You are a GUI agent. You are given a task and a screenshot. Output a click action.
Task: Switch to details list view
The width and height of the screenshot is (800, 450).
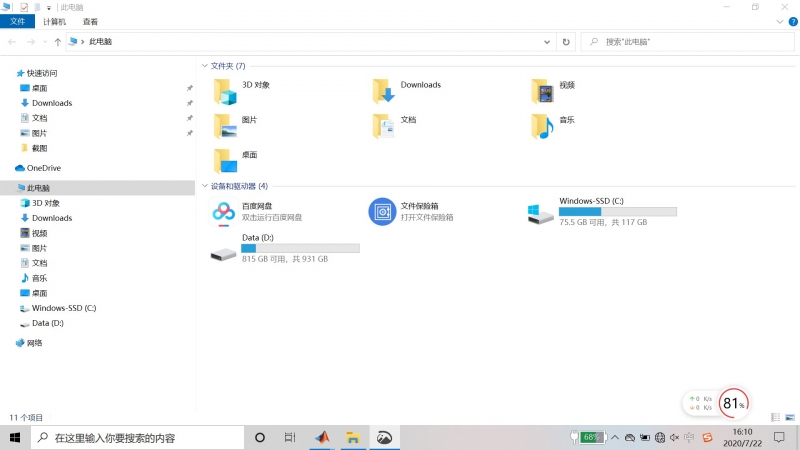click(x=776, y=416)
